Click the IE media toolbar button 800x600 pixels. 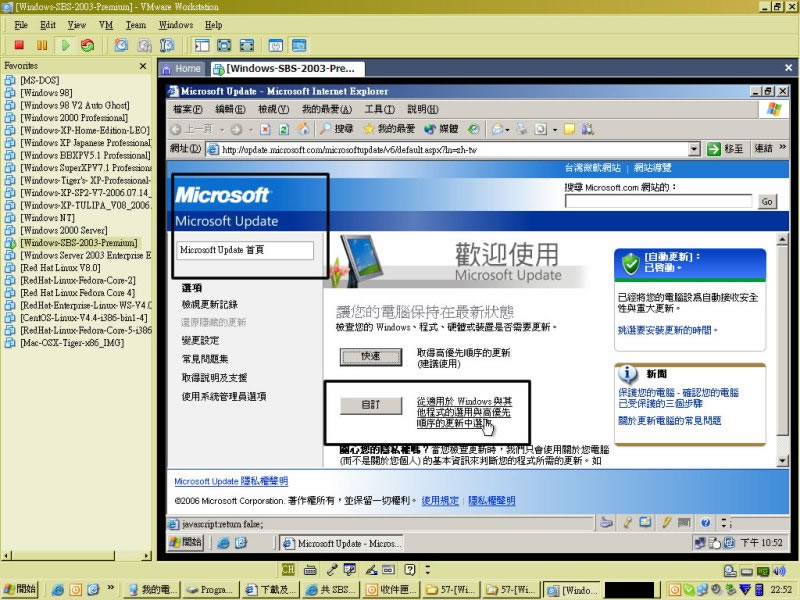tap(441, 129)
